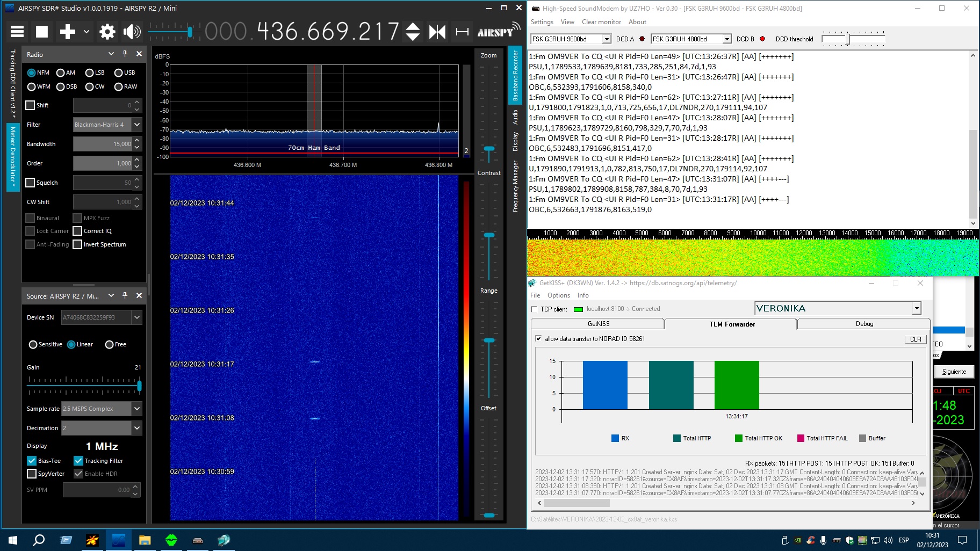The height and width of the screenshot is (551, 980).
Task: Uncheck allow data transfer to NORAD ID
Action: click(538, 339)
